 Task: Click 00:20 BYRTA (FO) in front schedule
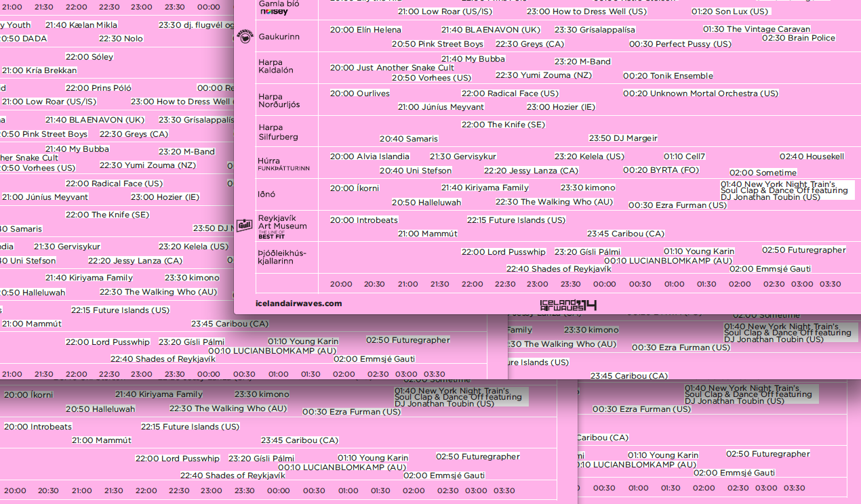pyautogui.click(x=661, y=171)
